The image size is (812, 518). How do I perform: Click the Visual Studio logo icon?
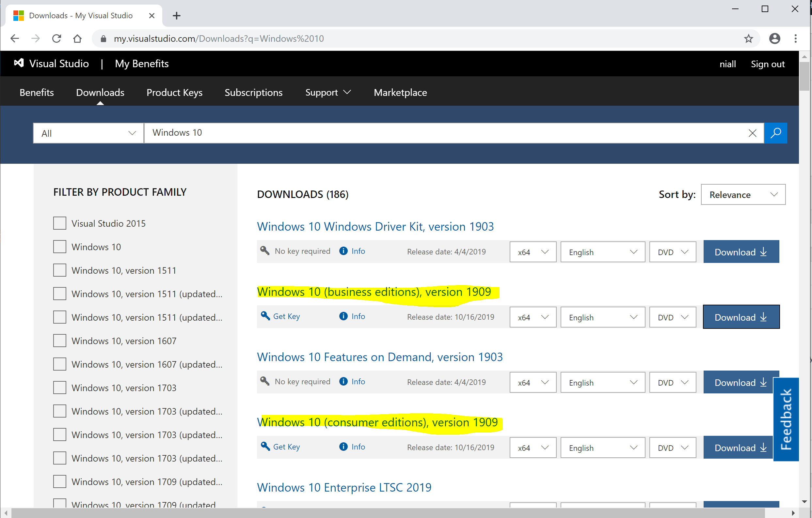coord(19,63)
